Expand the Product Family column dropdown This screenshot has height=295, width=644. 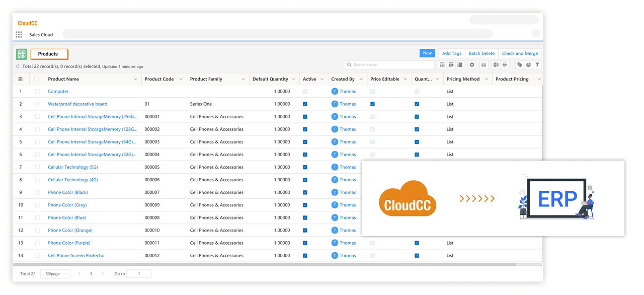[x=243, y=79]
